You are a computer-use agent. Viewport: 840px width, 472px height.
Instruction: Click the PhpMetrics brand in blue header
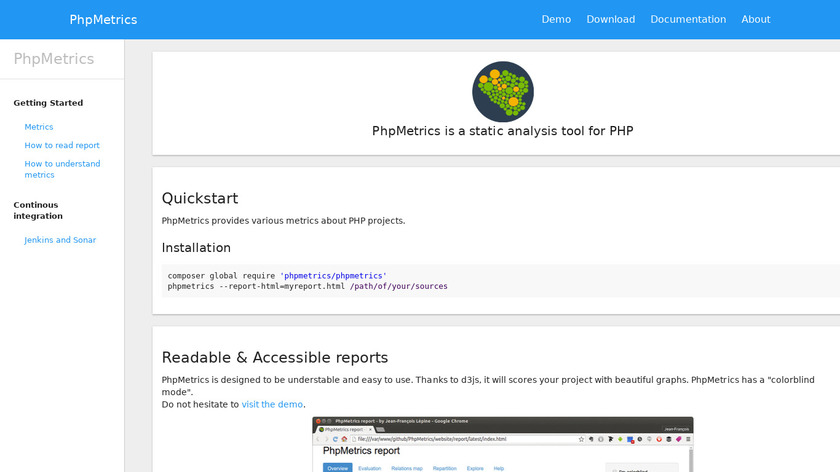[103, 19]
